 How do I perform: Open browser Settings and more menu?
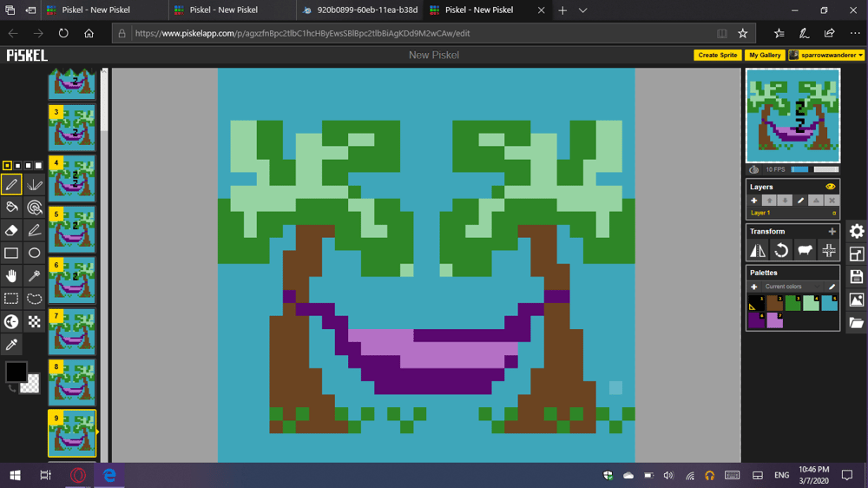point(855,33)
